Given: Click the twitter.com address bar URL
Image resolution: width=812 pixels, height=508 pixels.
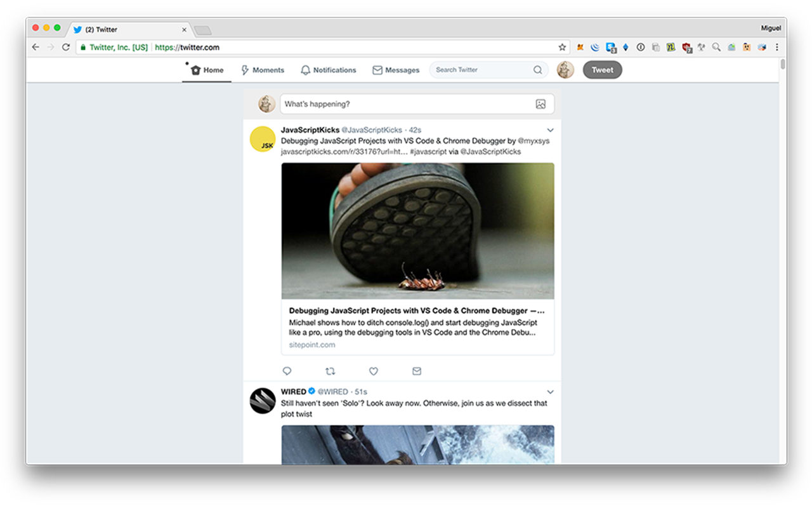Looking at the screenshot, I should point(187,47).
